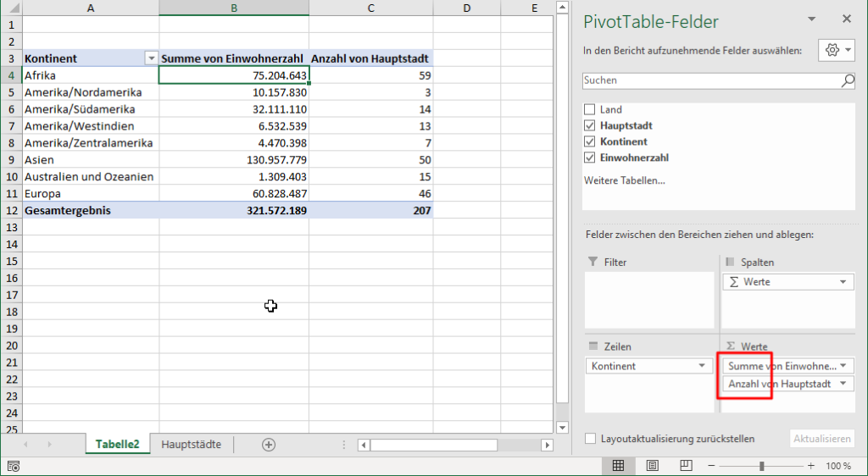Image resolution: width=868 pixels, height=476 pixels.
Task: Enable Layoutaktualisierung zurückstellen checkbox
Action: point(591,439)
